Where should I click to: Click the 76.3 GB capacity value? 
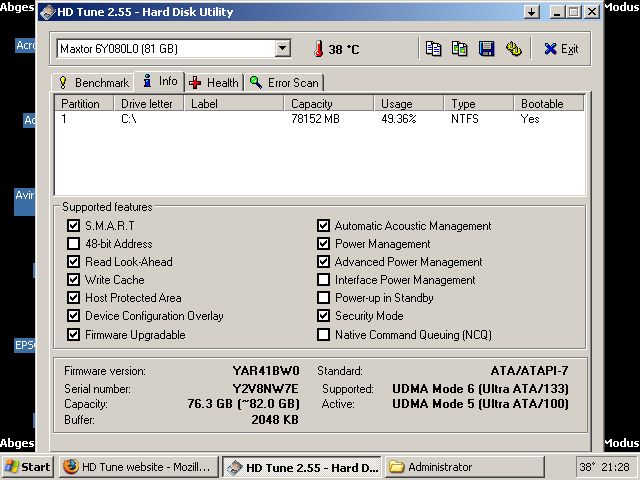click(243, 404)
